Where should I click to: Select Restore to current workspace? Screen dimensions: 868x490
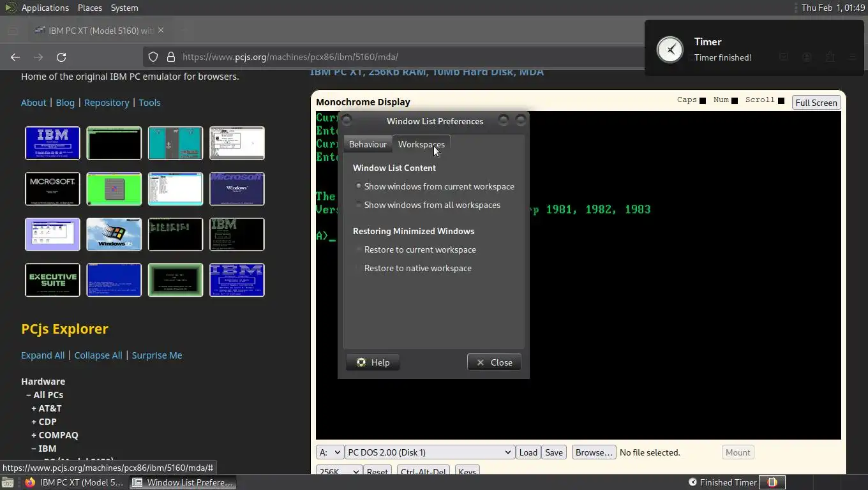pos(417,249)
